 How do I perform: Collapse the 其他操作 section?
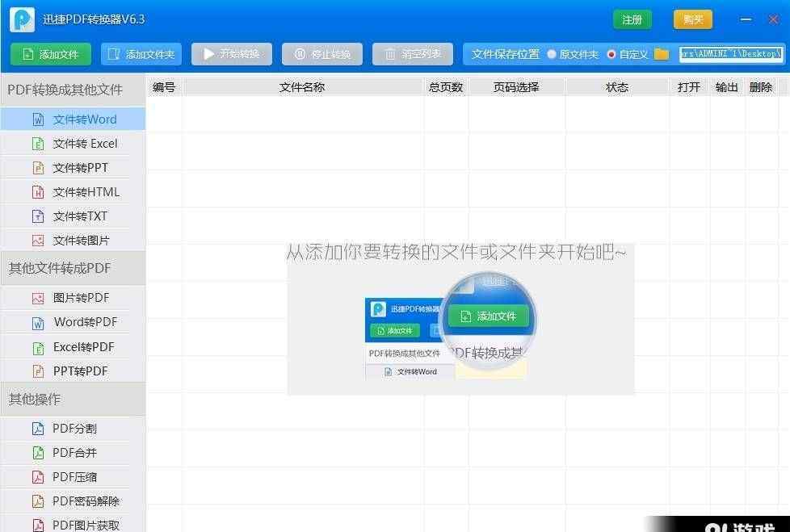point(73,399)
